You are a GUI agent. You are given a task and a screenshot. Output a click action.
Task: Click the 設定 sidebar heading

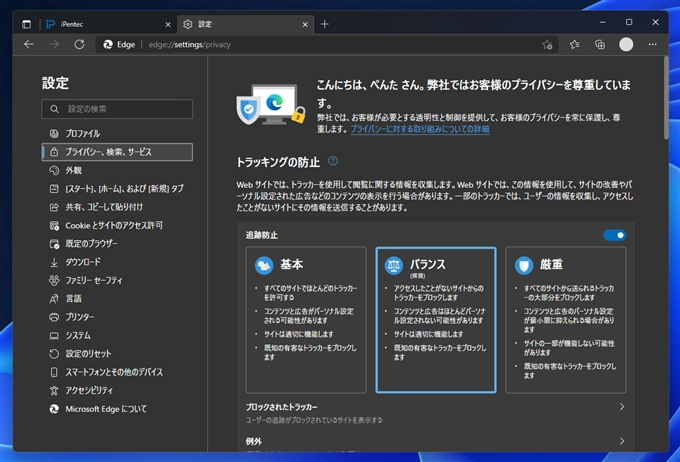pos(55,83)
